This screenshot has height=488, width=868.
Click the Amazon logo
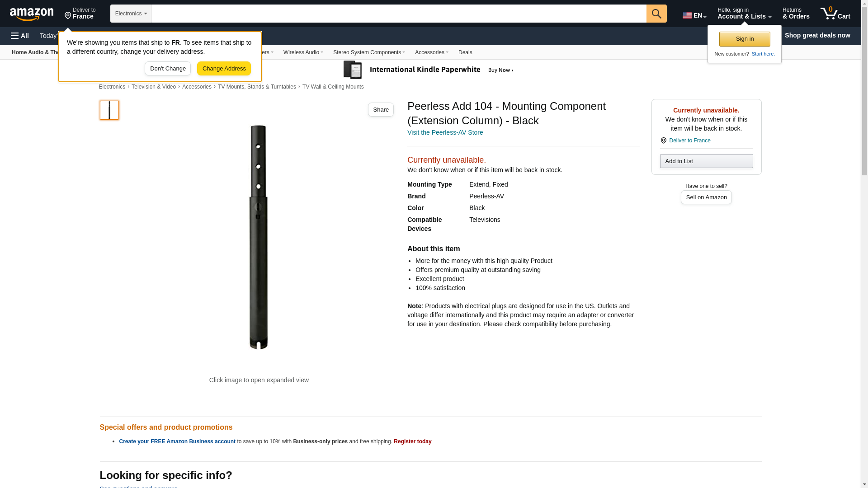[32, 14]
